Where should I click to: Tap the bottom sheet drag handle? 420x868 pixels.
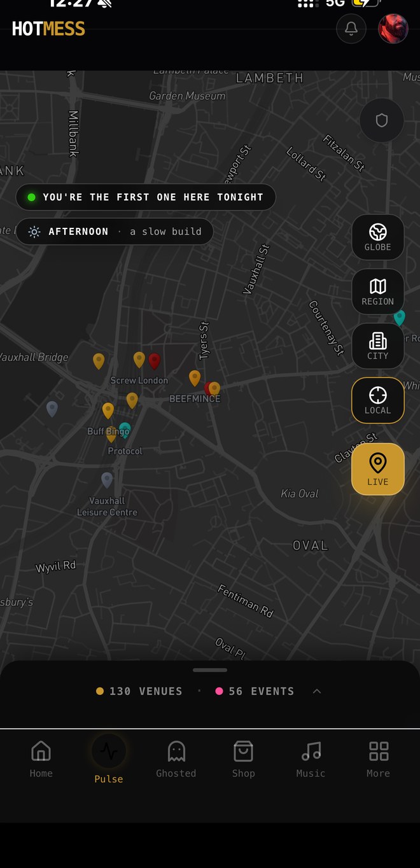210,670
